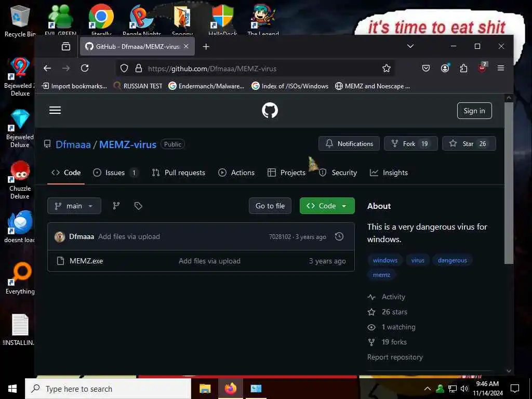
Task: Expand the list all tabs chevron
Action: (410, 46)
